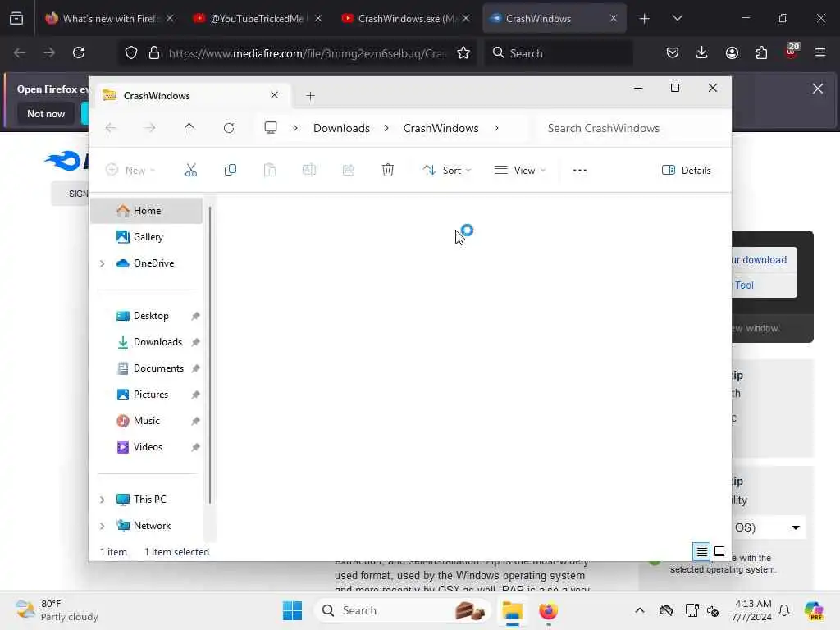Viewport: 840px width, 630px height.
Task: Click the Explorer back arrow
Action: (111, 128)
